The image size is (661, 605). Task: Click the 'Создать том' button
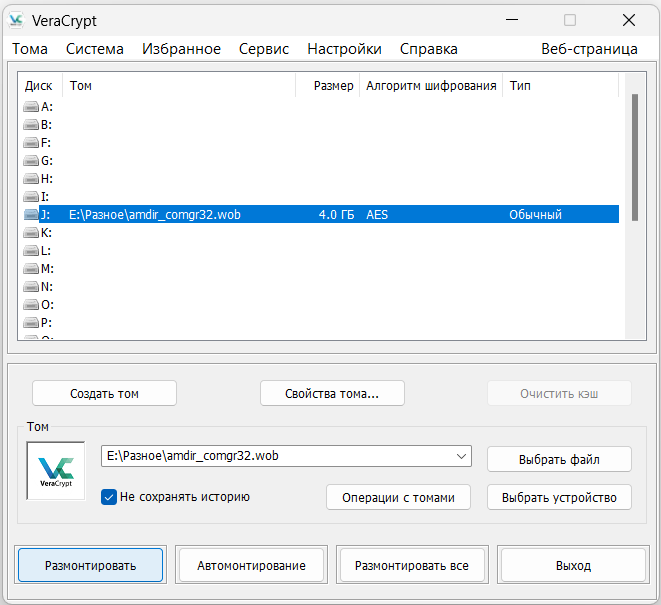(104, 393)
